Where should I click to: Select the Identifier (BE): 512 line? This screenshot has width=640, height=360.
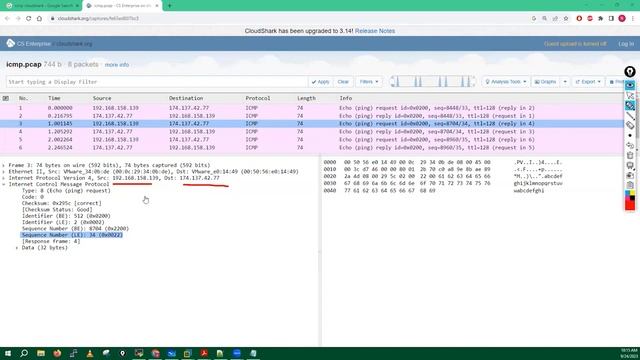(66, 216)
